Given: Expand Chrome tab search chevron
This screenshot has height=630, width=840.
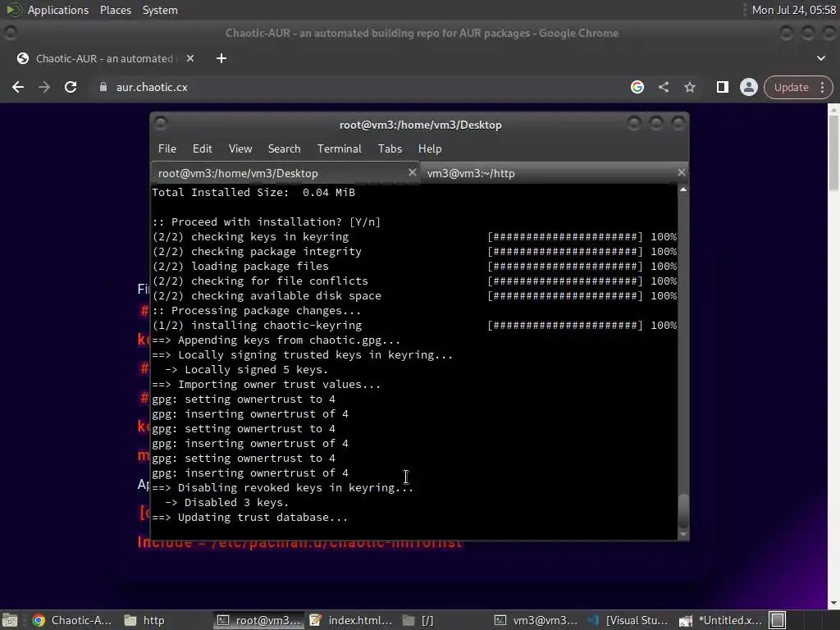Looking at the screenshot, I should pos(820,58).
